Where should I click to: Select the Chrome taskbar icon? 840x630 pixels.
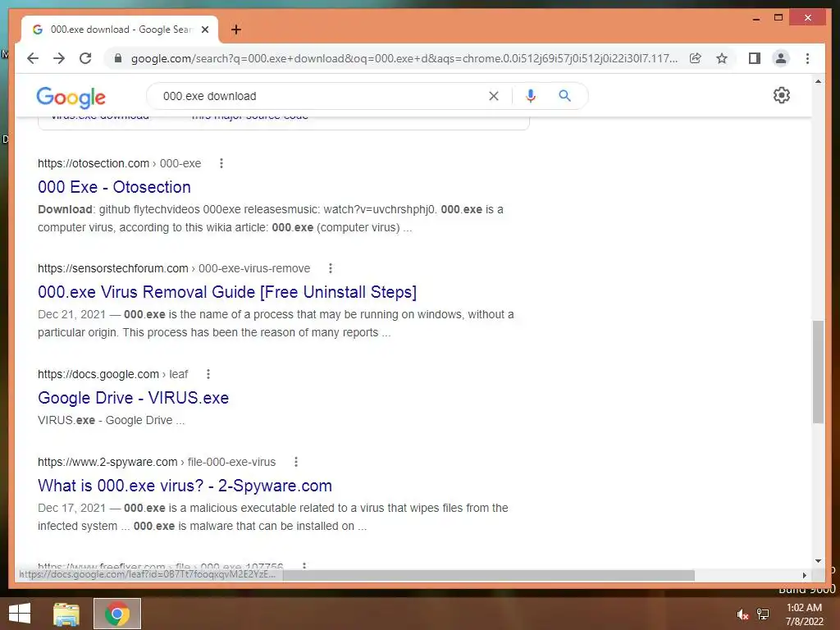tap(117, 614)
